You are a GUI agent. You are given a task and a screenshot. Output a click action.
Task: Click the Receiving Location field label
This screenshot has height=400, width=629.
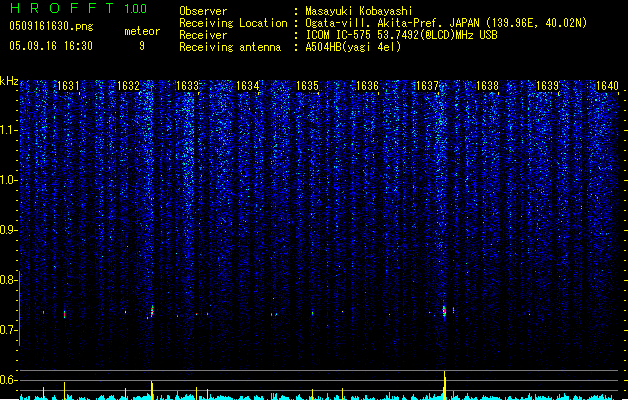[x=233, y=23]
